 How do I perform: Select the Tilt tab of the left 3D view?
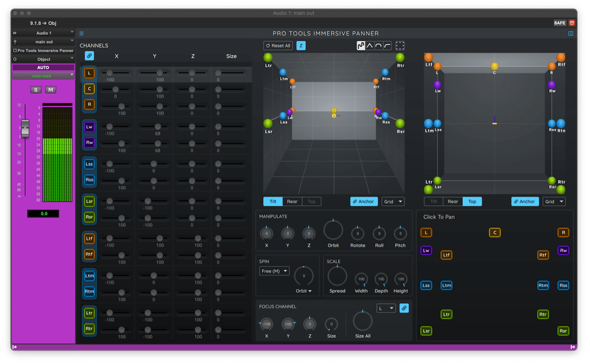click(x=273, y=201)
